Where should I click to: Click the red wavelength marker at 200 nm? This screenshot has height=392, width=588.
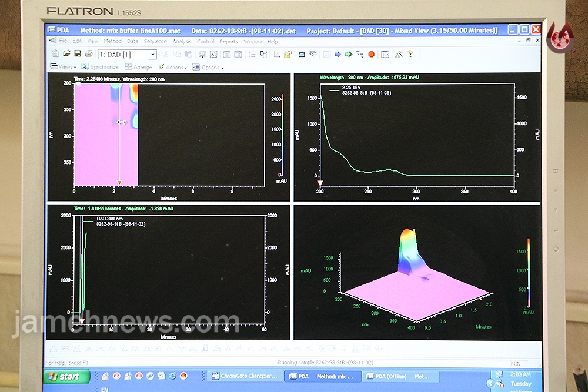coord(320,183)
